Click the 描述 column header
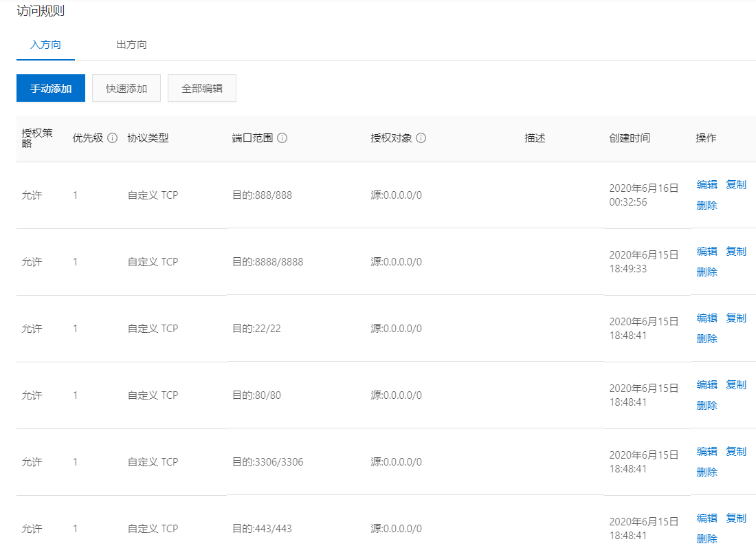The height and width of the screenshot is (557, 756). click(535, 138)
